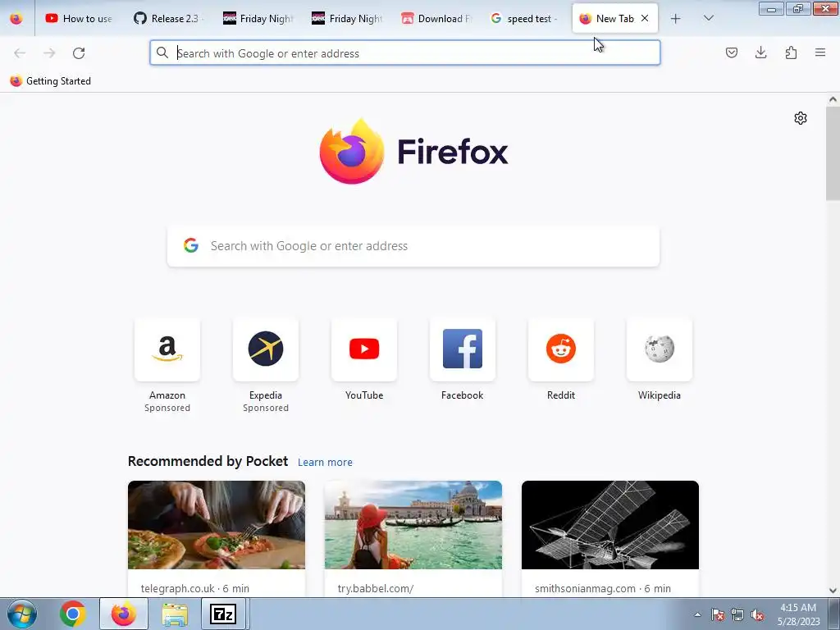Switch to the first Friday Night tab
The height and width of the screenshot is (630, 840).
(x=258, y=19)
